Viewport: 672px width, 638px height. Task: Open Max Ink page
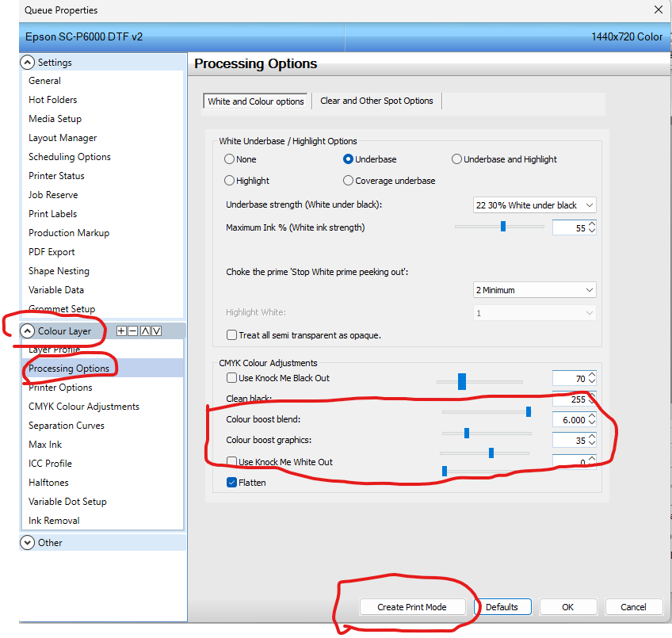(x=45, y=444)
